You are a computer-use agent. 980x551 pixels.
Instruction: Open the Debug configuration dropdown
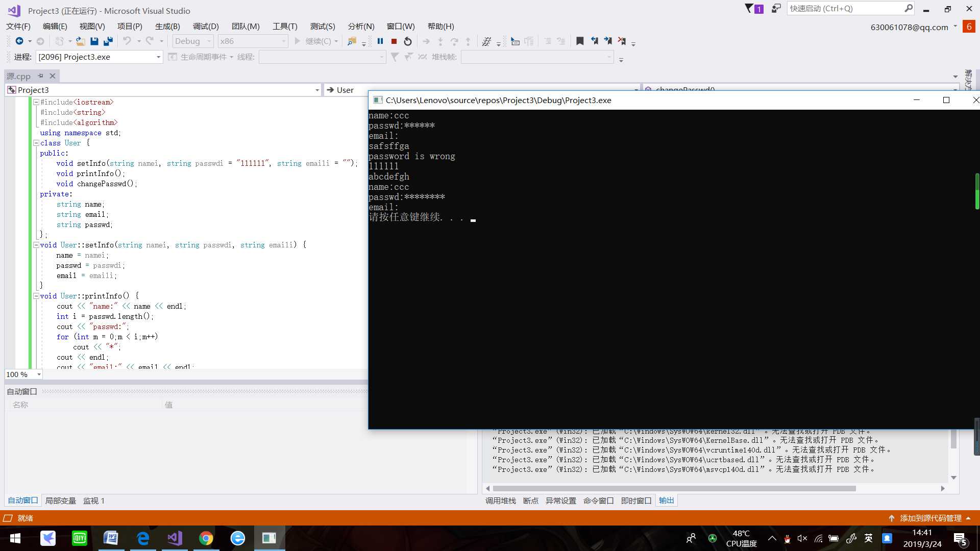193,41
